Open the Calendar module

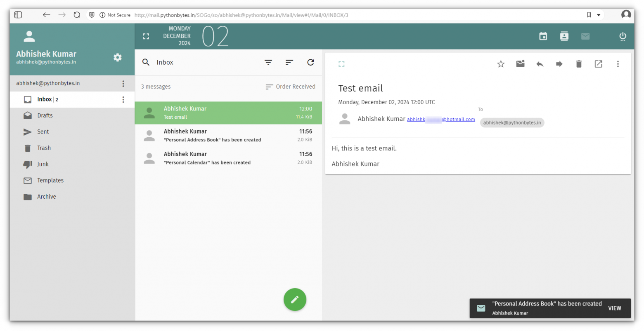(x=543, y=36)
